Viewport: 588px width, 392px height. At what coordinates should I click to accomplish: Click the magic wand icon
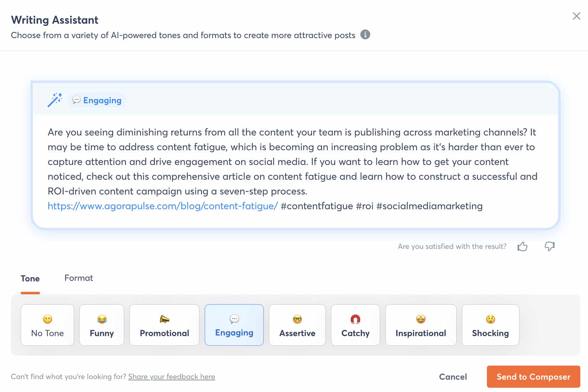(x=55, y=100)
